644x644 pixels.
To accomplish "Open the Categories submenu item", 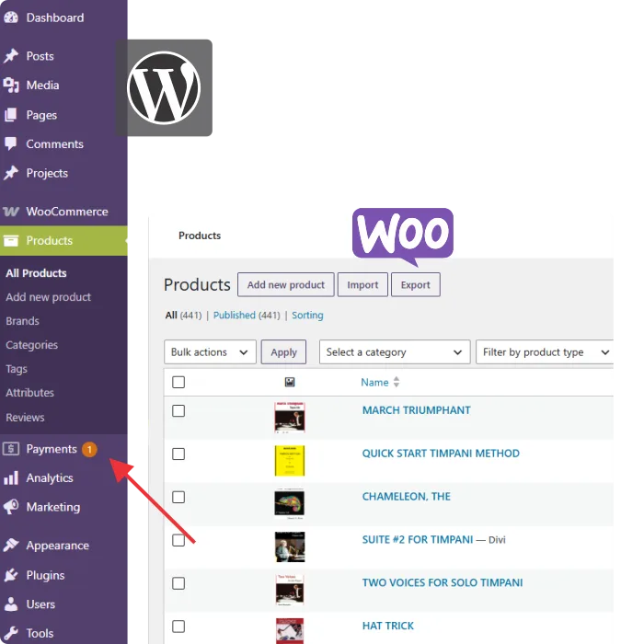I will (x=31, y=345).
